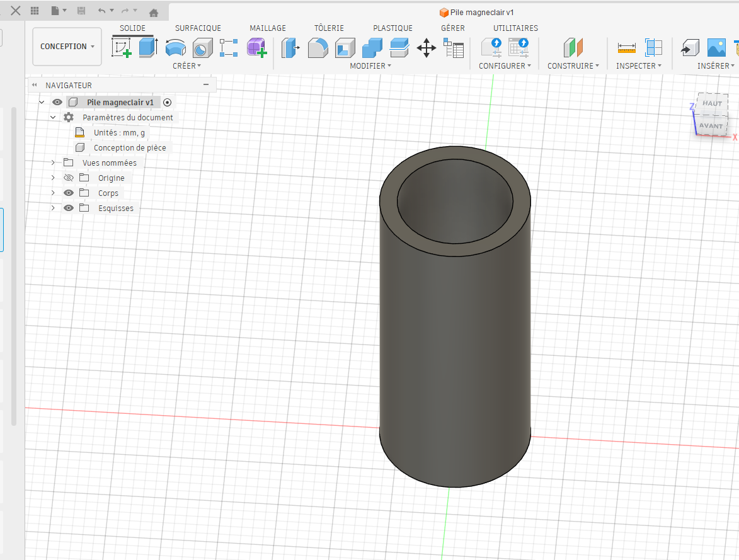This screenshot has height=560, width=739.
Task: Choose the Revolve tool icon
Action: [175, 48]
